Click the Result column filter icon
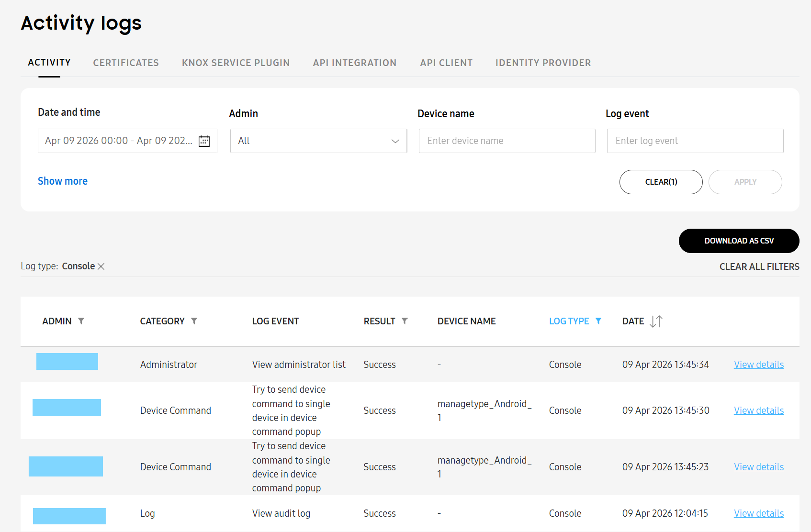Screen dimensions: 811x532 [405, 321]
